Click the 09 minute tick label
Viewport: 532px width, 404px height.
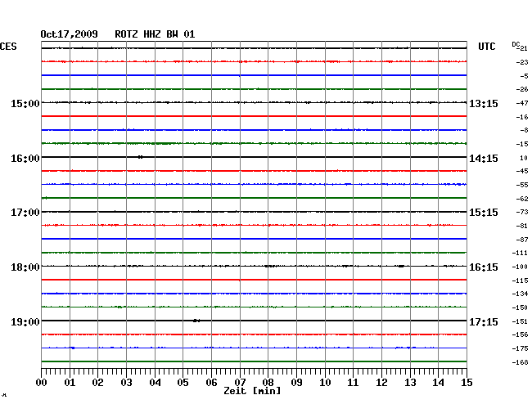296,383
